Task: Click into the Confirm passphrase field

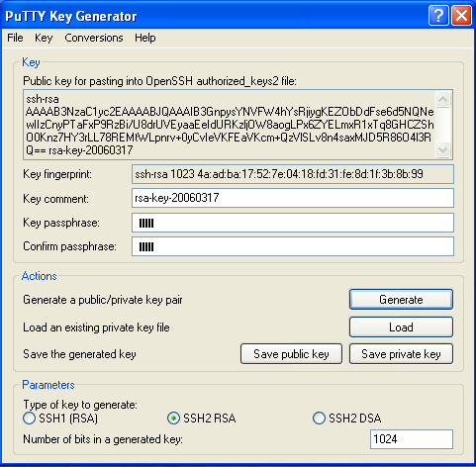Action: pos(293,246)
